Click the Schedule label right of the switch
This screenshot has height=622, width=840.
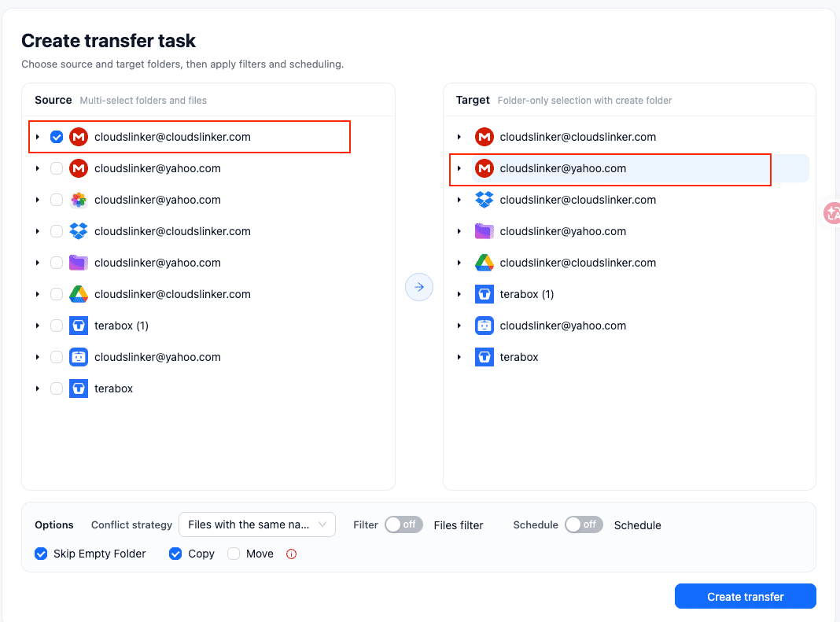pyautogui.click(x=638, y=525)
